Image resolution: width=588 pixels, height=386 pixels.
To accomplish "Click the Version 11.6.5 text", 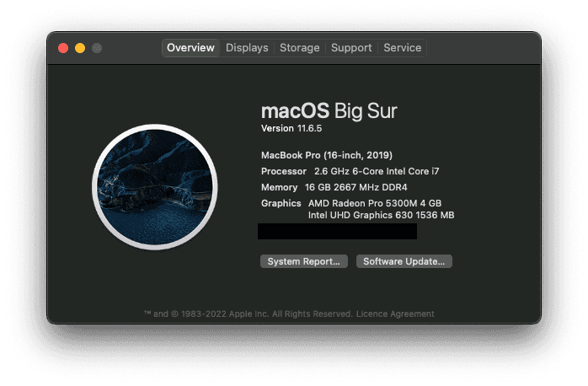I will (x=290, y=128).
